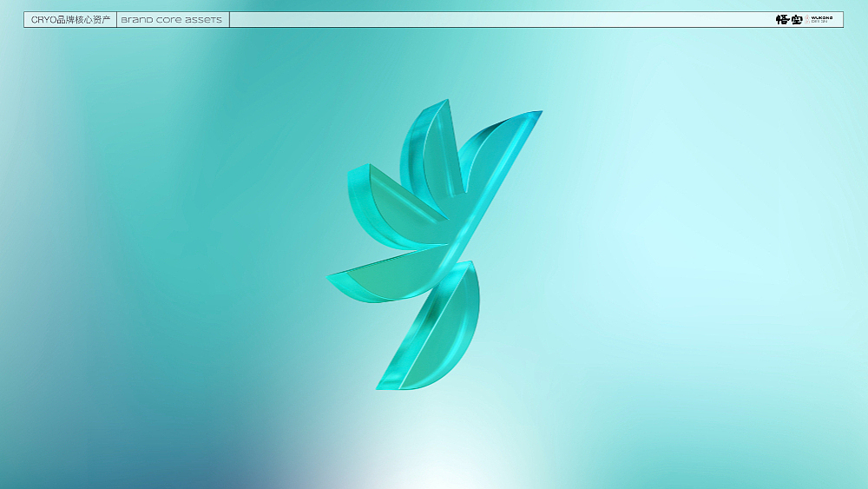Click the 'CRYO品牌核心资产' header label

click(x=71, y=20)
